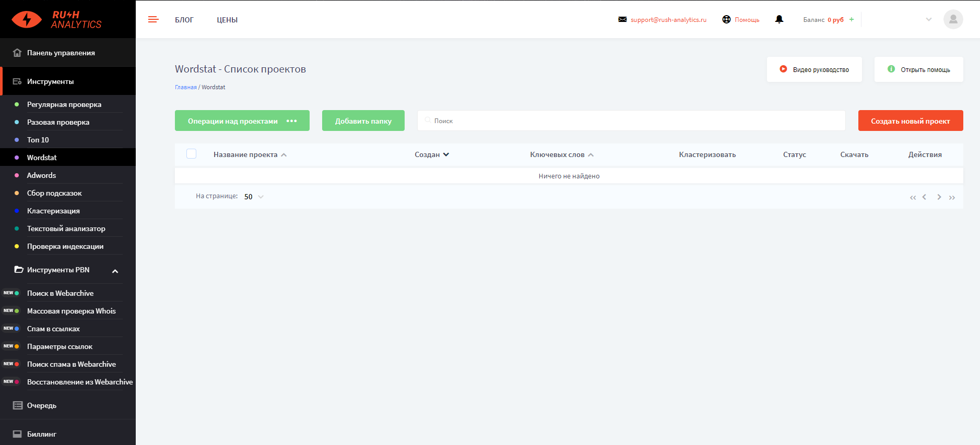This screenshot has height=445, width=980.
Task: Click the home icon for Панель управления
Action: click(x=17, y=53)
